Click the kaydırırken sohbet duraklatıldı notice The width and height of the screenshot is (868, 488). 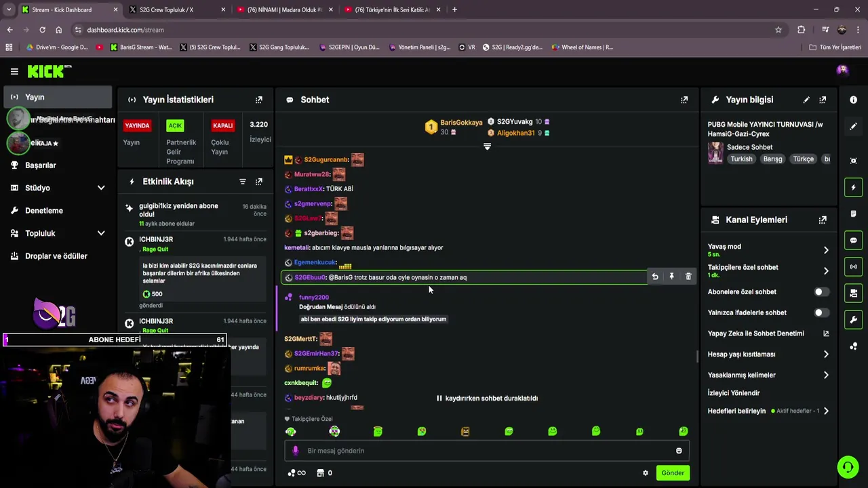(487, 399)
